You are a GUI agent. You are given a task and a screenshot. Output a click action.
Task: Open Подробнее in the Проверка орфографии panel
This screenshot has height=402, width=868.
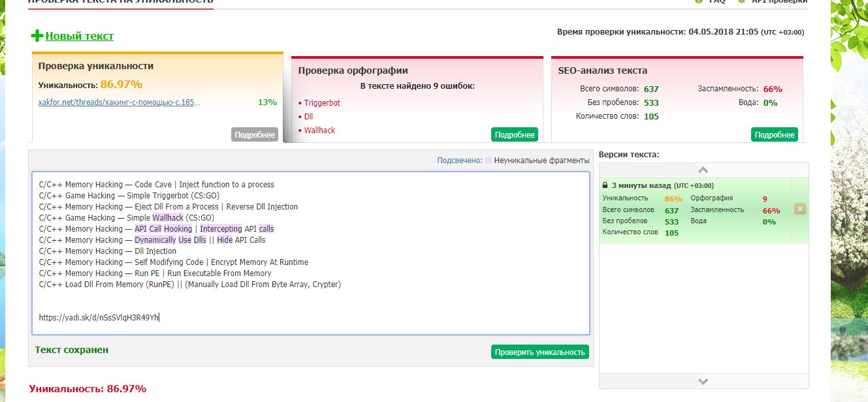click(514, 134)
